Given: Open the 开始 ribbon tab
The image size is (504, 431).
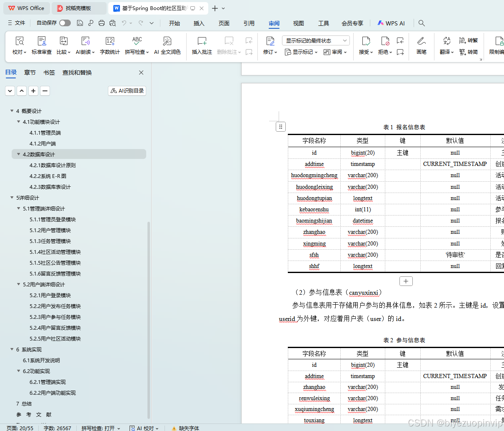Looking at the screenshot, I should pyautogui.click(x=175, y=23).
